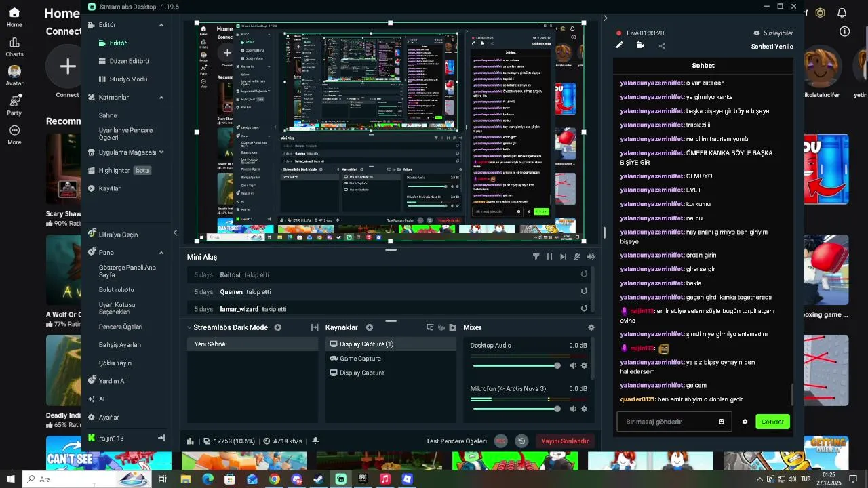
Task: Select the Display Capture (1) source
Action: click(391, 344)
